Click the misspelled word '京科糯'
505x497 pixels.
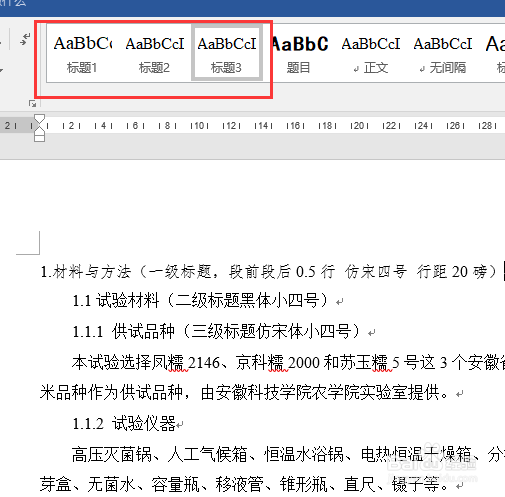pyautogui.click(x=260, y=362)
